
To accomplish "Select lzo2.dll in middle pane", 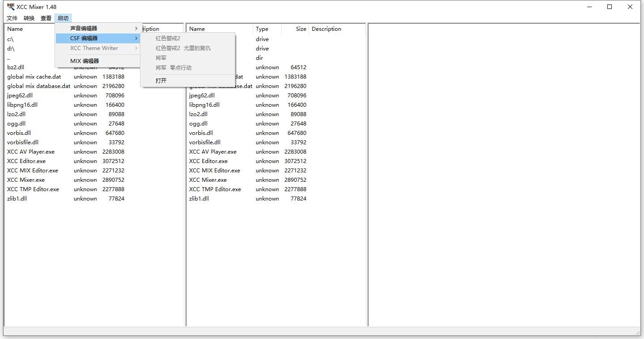I will 198,114.
